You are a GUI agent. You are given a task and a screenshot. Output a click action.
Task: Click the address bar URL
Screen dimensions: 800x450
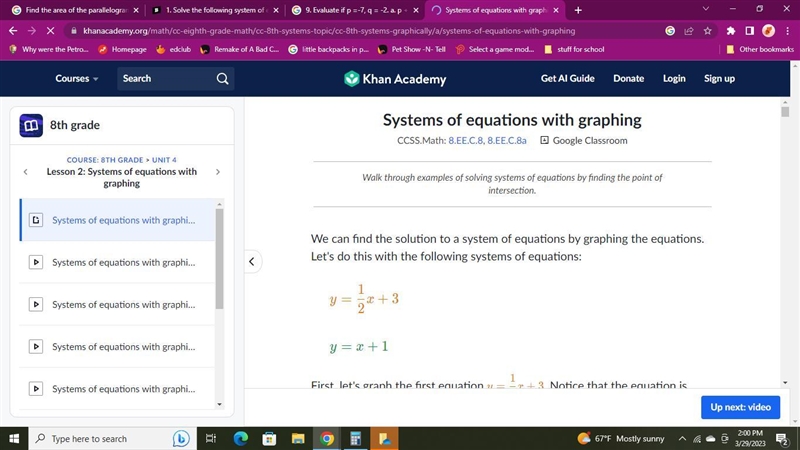coord(329,31)
